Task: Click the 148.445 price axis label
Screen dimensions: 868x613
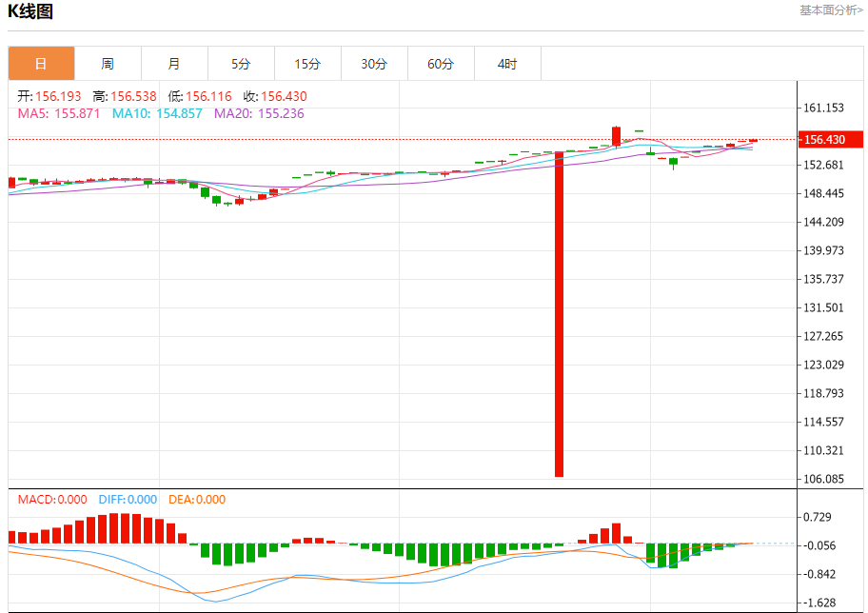Action: [x=823, y=194]
